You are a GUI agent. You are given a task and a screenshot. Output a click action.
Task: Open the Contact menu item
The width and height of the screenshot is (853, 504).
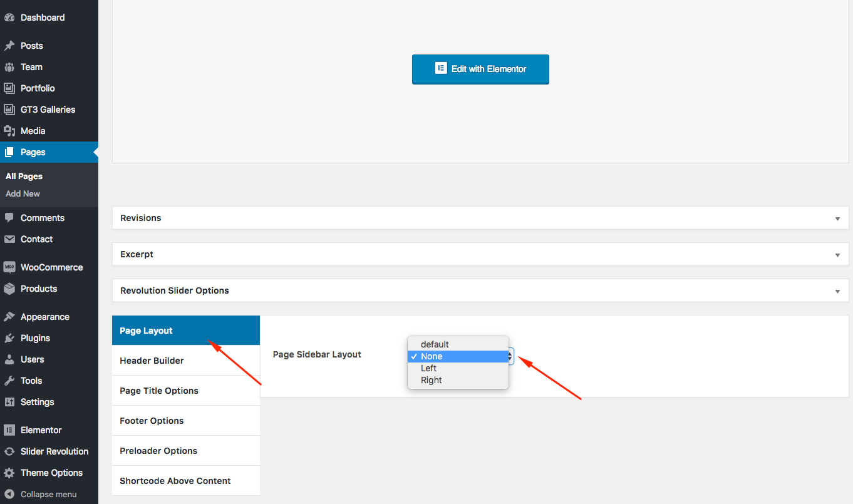point(49,239)
